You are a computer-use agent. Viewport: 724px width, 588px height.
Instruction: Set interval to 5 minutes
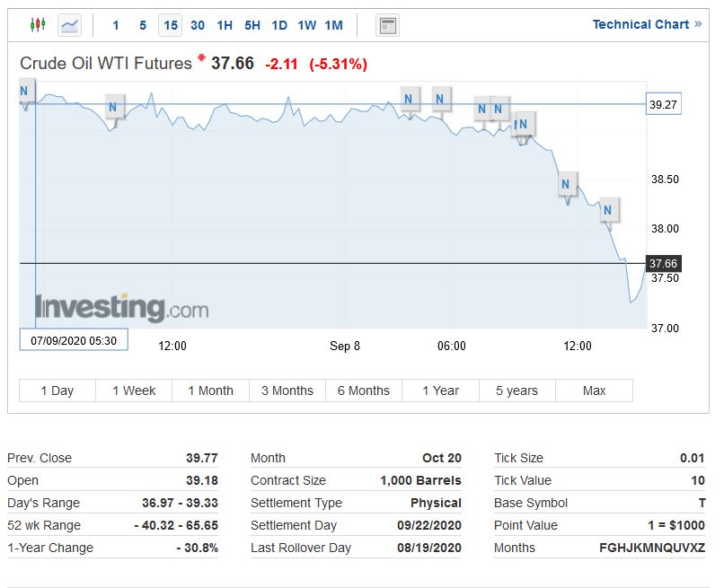pyautogui.click(x=143, y=25)
